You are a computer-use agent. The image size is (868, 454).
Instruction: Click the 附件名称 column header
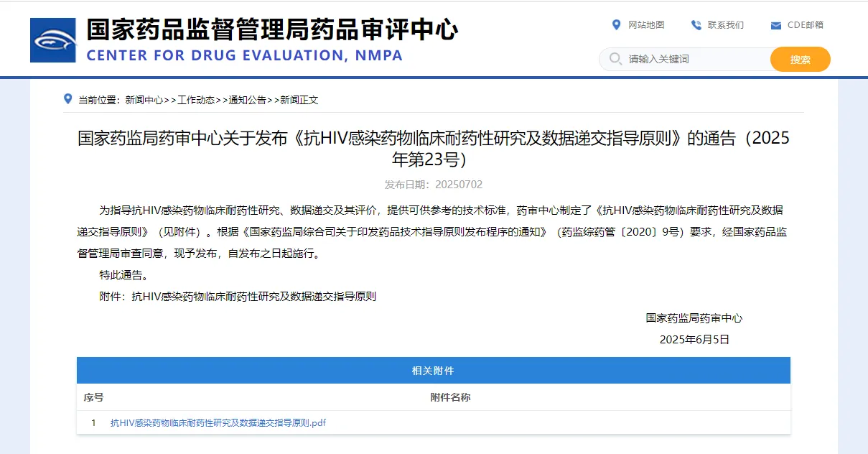pyautogui.click(x=450, y=397)
